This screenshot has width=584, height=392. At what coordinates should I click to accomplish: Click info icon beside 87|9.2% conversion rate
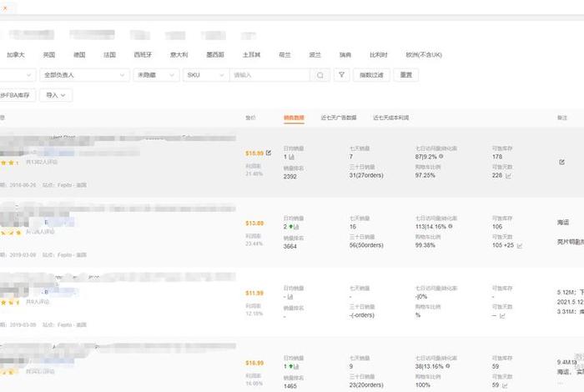pos(441,156)
